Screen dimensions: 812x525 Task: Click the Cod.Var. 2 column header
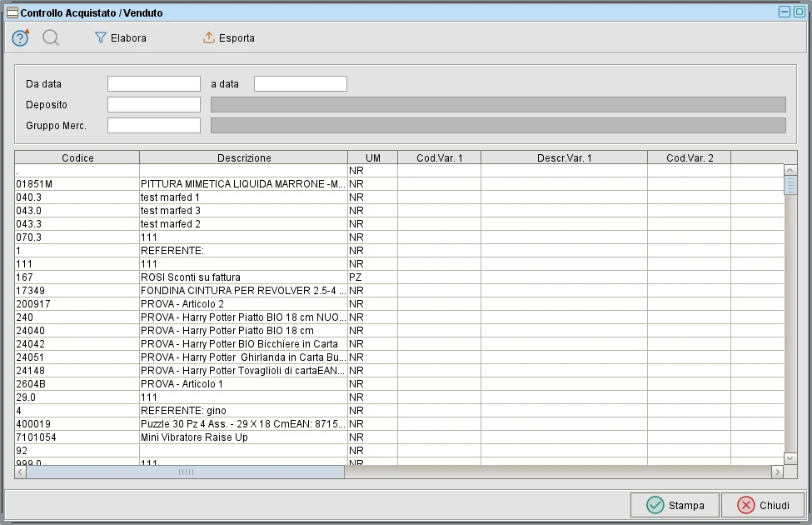click(690, 157)
